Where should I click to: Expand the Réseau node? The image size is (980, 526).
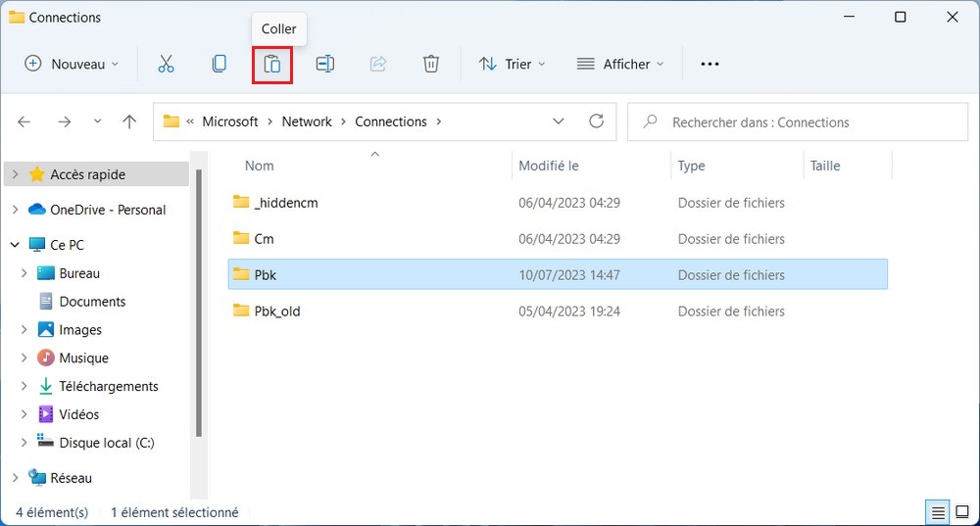point(16,478)
